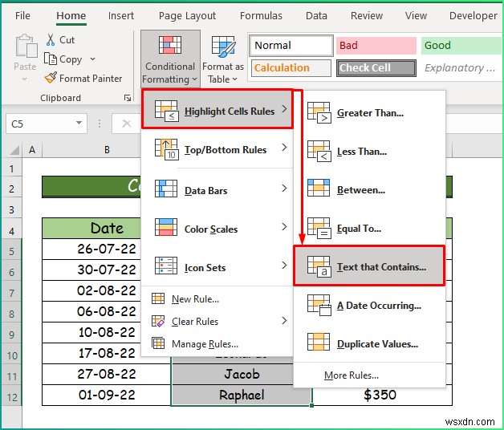Click the Highlight Cells Rules icon

tap(166, 111)
